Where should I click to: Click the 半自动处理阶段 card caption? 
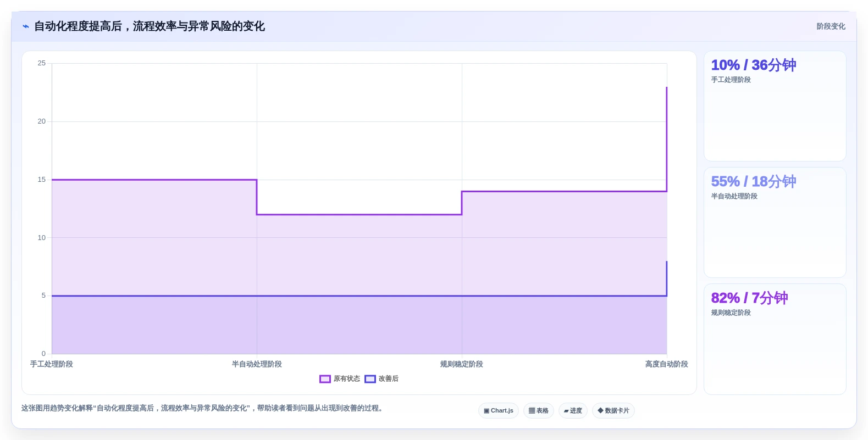(734, 197)
